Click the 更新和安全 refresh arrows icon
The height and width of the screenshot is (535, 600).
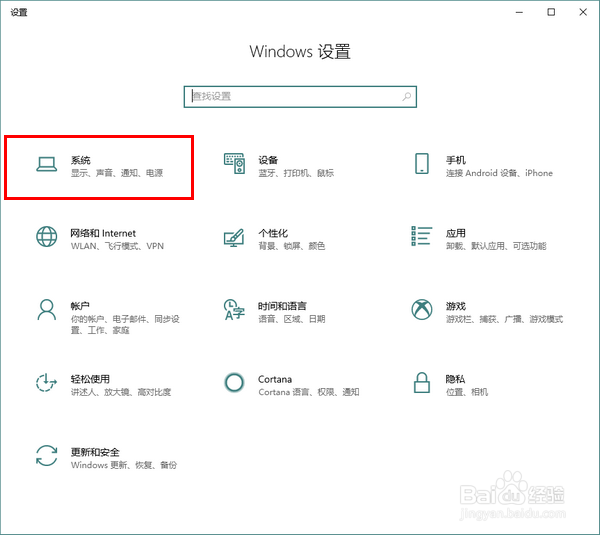pos(47,455)
